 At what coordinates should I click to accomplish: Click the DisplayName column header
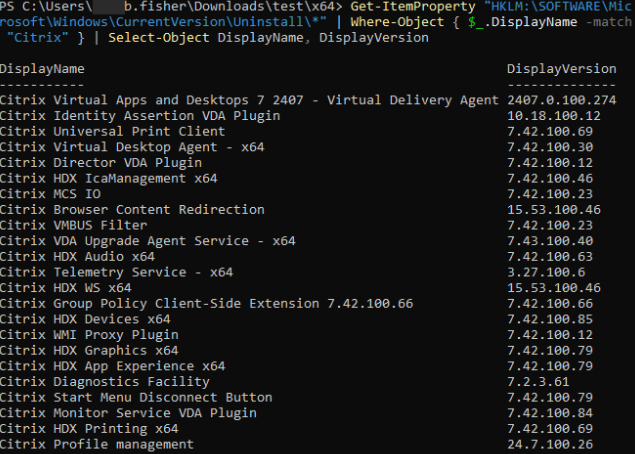42,69
